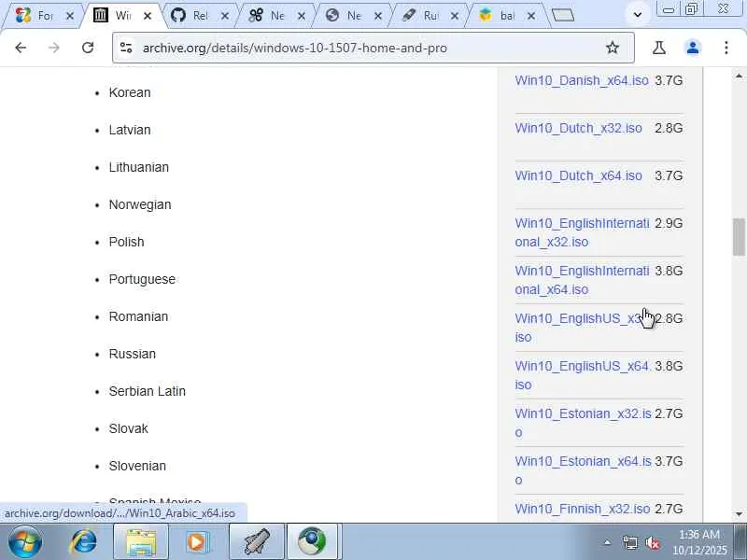Download Win10_EnglishInternational_x32.iso
The width and height of the screenshot is (747, 560).
coord(582,232)
